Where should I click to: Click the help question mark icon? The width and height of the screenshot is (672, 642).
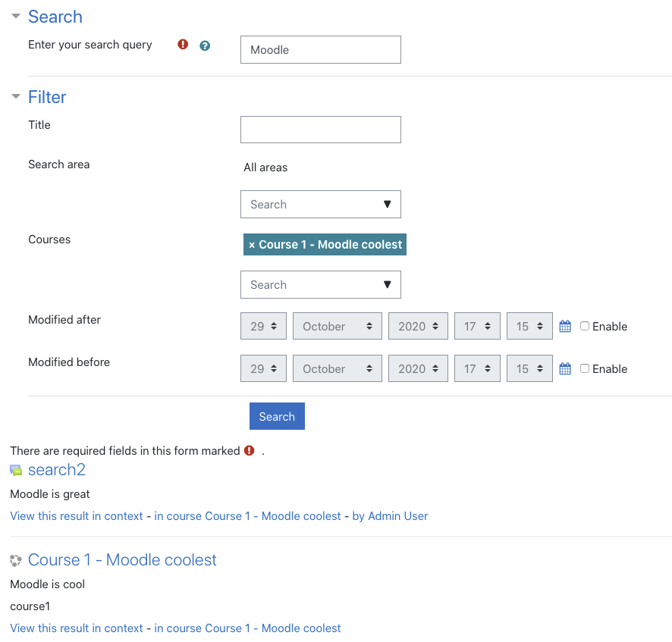coord(205,45)
